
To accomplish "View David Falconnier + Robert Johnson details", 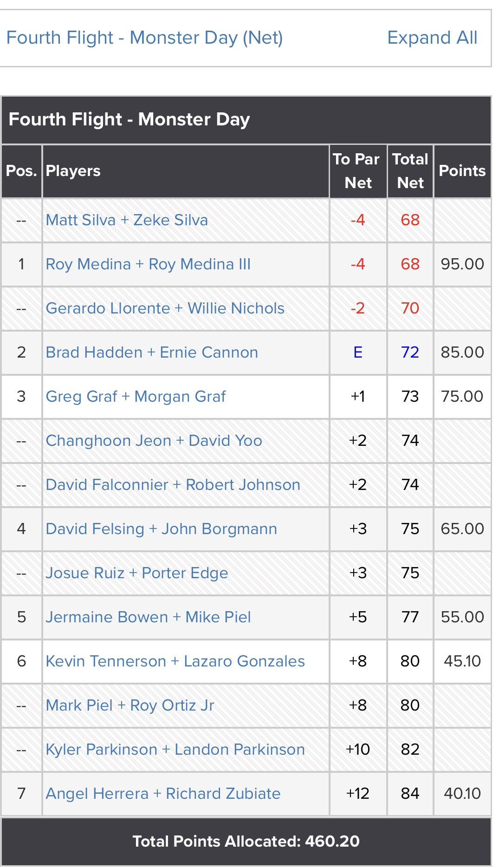I will (173, 484).
